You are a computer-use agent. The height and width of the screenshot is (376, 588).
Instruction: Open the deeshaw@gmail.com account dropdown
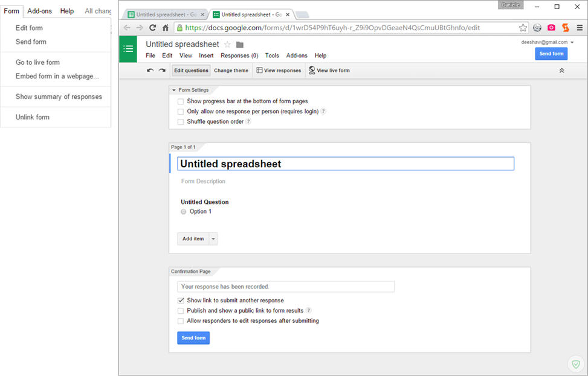click(548, 42)
